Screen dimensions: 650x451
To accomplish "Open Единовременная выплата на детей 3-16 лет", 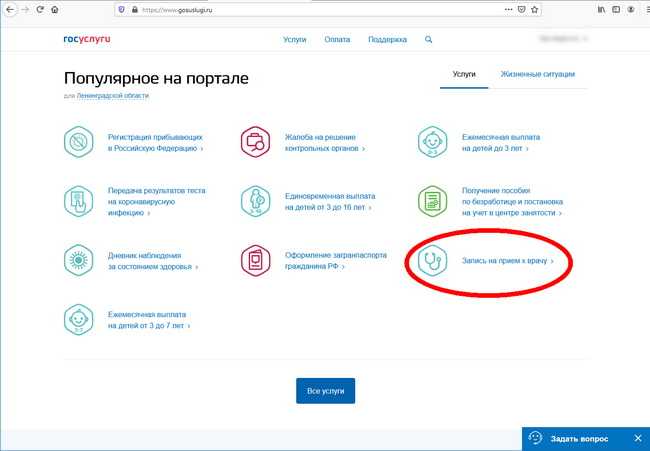I will pos(330,201).
